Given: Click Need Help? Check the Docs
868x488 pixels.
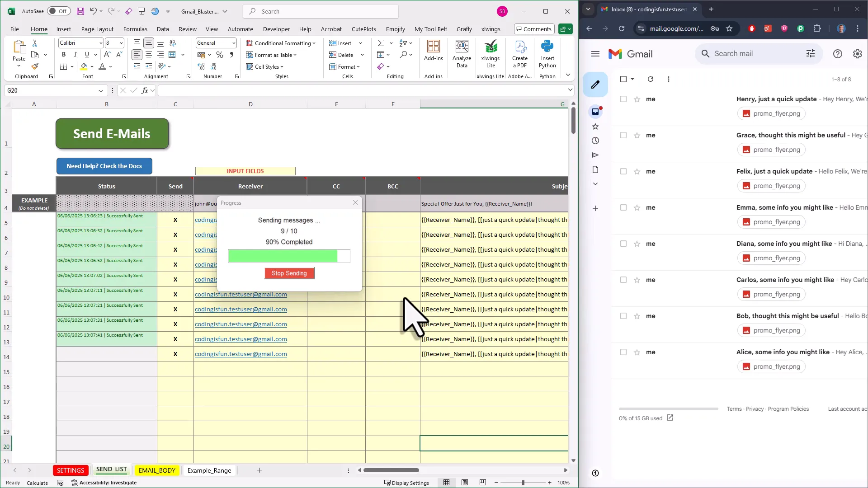Looking at the screenshot, I should (x=104, y=166).
